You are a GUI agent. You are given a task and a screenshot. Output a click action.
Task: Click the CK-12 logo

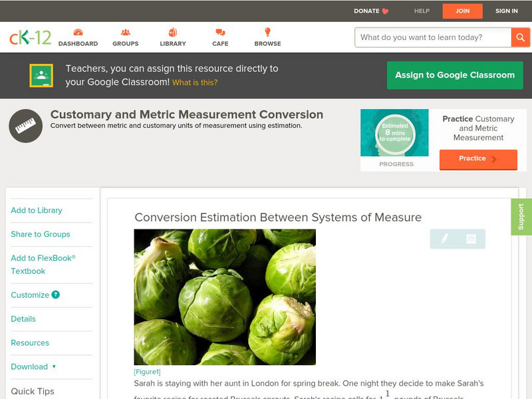(31, 37)
